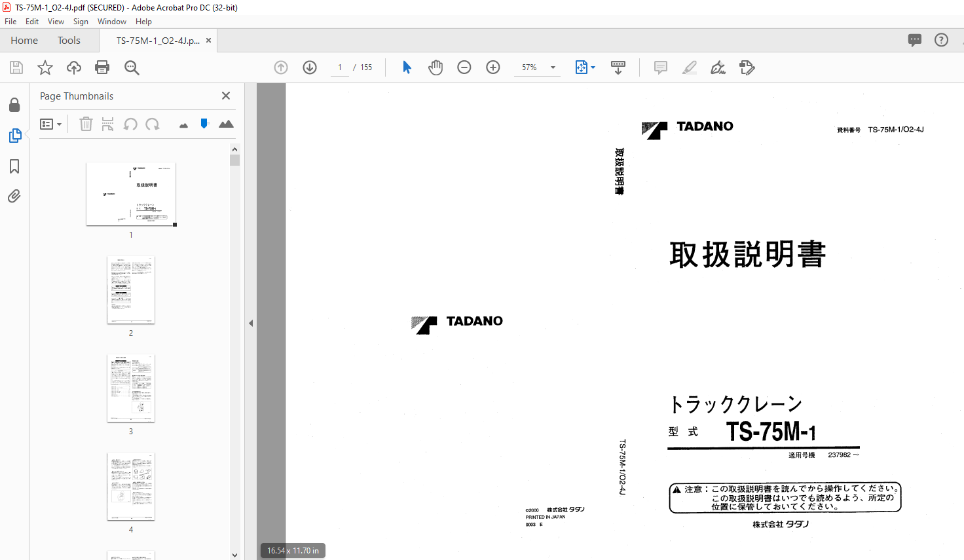Zoom in with plus circle

coord(493,67)
